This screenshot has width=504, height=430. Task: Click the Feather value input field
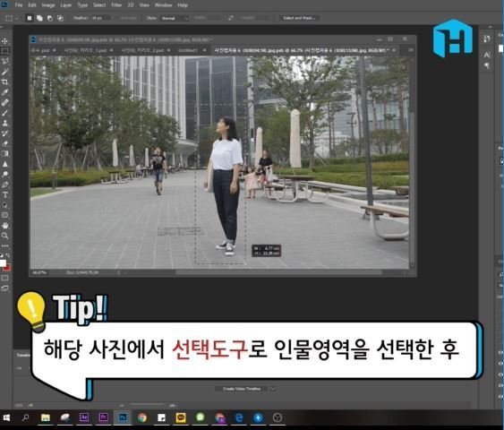(100, 18)
